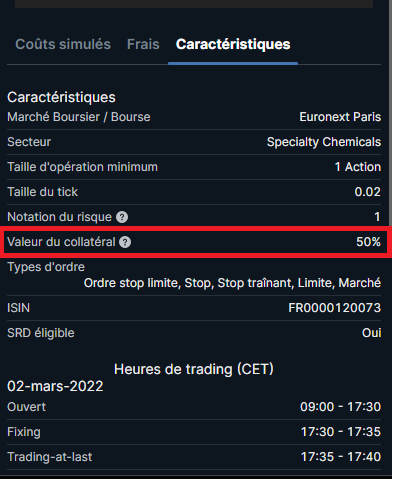Image resolution: width=393 pixels, height=479 pixels.
Task: Switch to the Coûts simulés tab
Action: click(x=63, y=44)
